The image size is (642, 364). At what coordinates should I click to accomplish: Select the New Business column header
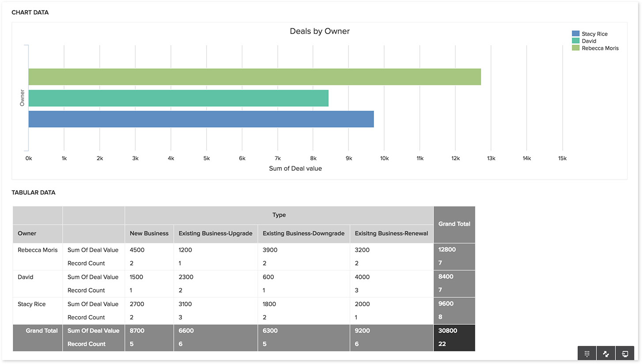pos(149,233)
